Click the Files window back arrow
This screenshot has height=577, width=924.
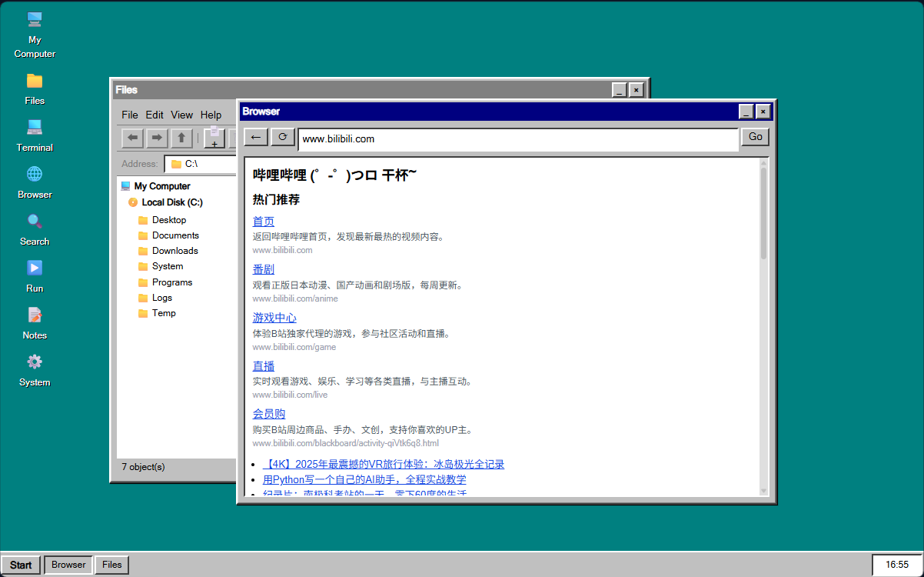[x=133, y=138]
